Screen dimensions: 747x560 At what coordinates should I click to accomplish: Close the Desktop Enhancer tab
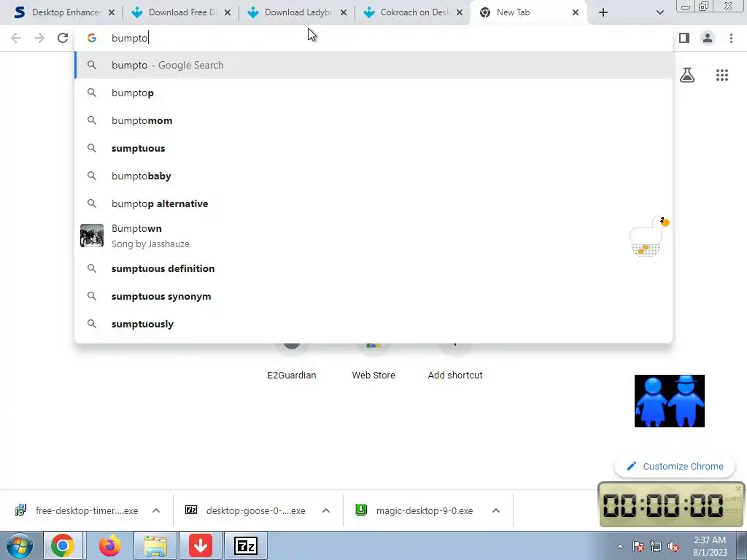[x=112, y=13]
